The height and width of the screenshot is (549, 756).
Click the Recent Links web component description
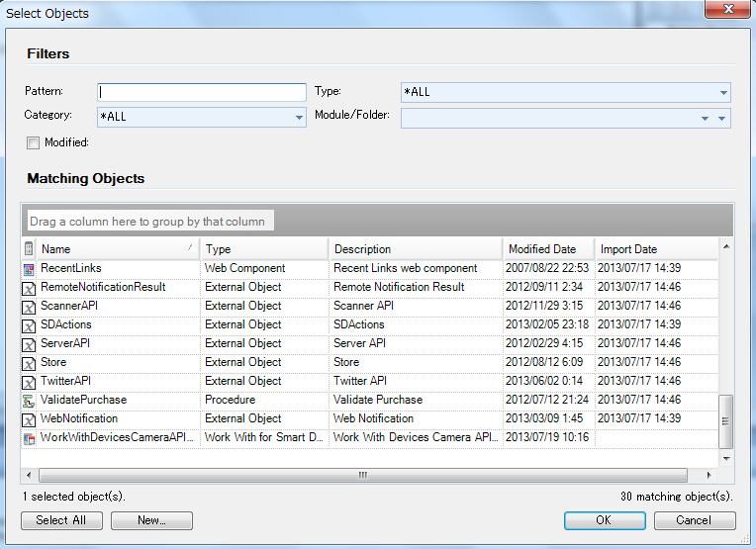point(405,268)
